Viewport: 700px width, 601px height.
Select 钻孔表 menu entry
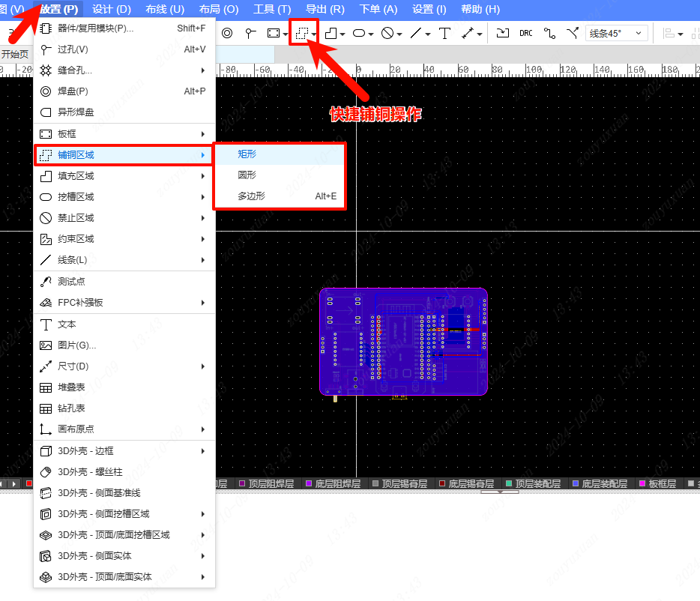point(124,408)
